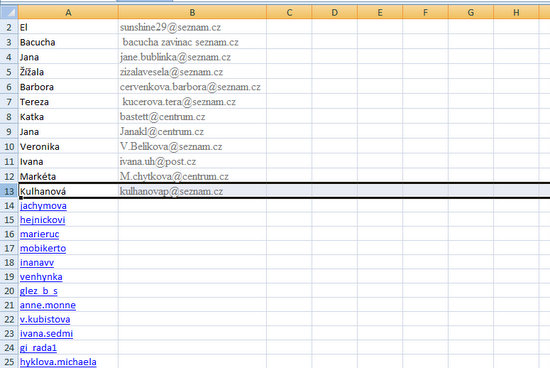Viewport: 550px width, 368px height.
Task: Select the M.chytkova@centrum.cz cell
Action: tap(192, 176)
